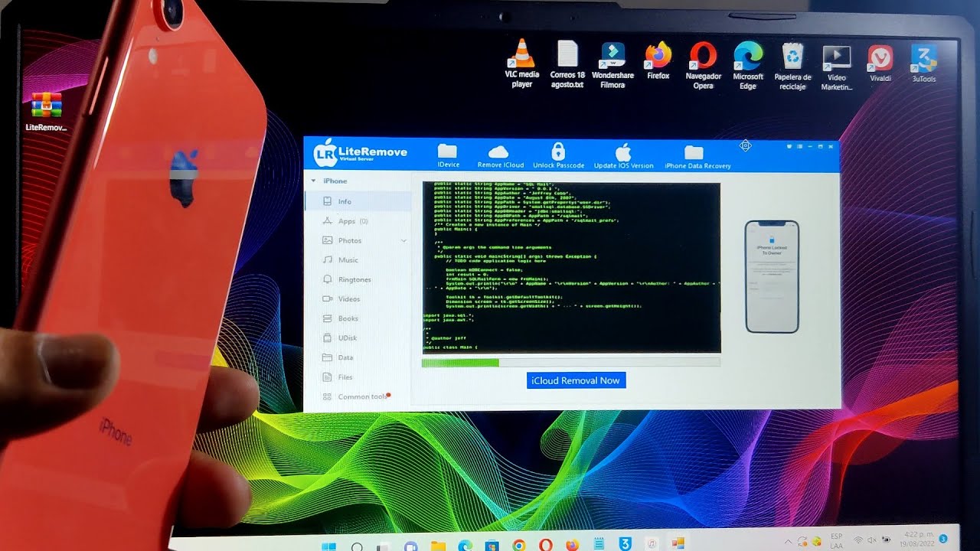Open taskbar Search
This screenshot has height=551, width=980.
357,546
